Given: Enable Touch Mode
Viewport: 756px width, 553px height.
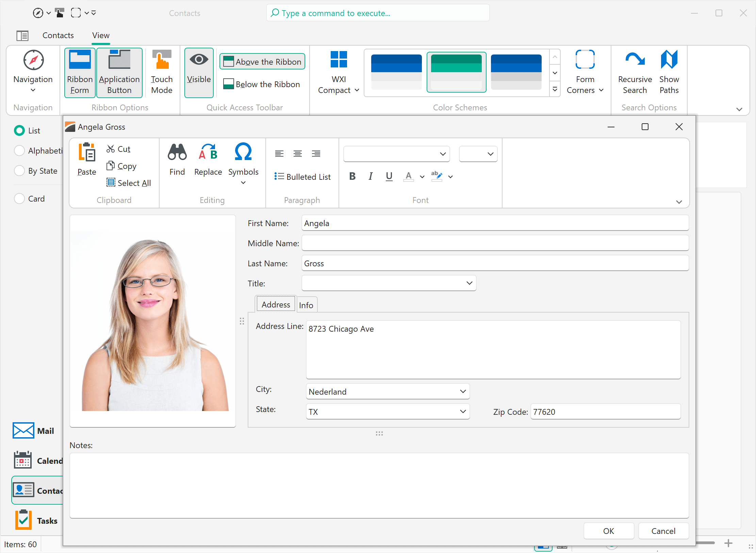Looking at the screenshot, I should [162, 72].
